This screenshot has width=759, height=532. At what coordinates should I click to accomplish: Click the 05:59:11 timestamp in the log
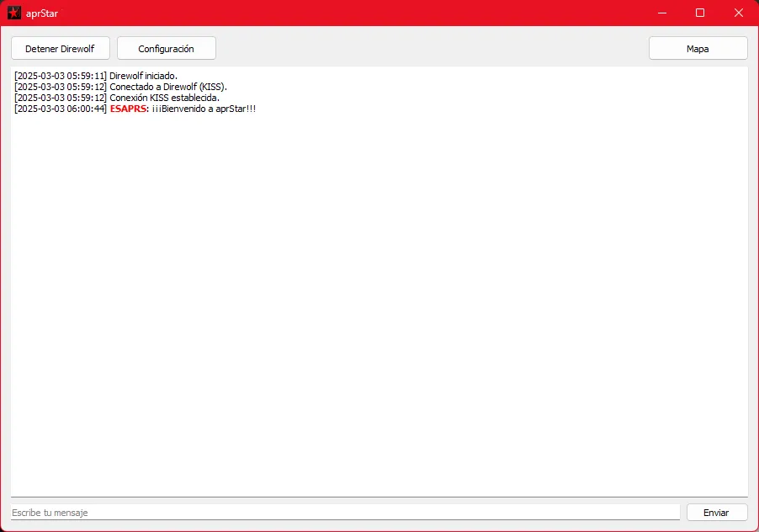(61, 76)
